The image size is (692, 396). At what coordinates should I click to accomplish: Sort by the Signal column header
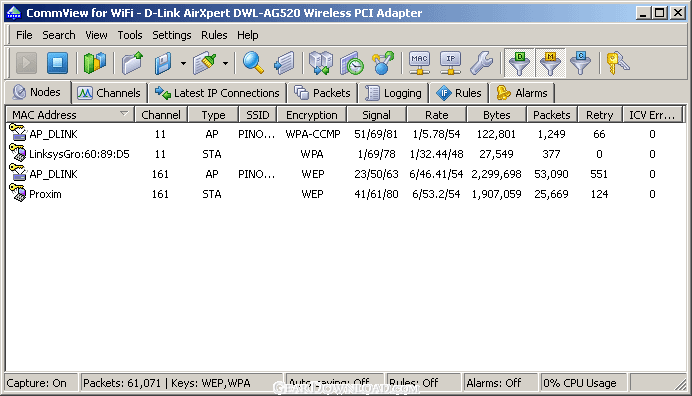[376, 115]
